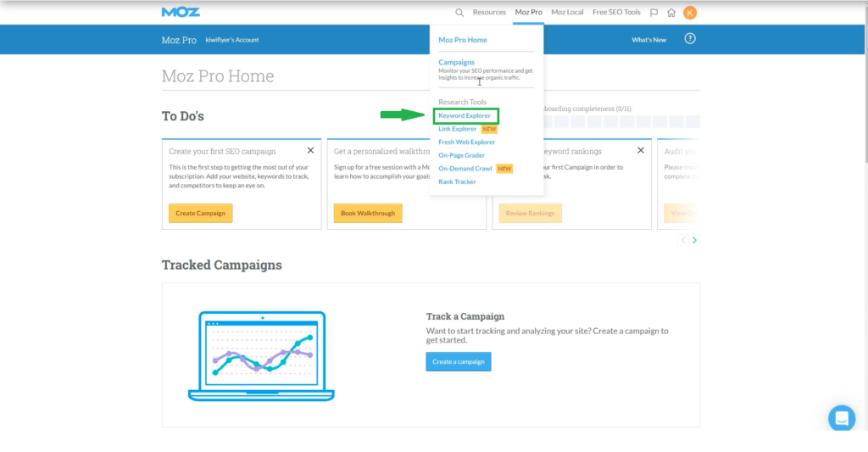Click the onboarding completeness progress bar

pos(621,122)
